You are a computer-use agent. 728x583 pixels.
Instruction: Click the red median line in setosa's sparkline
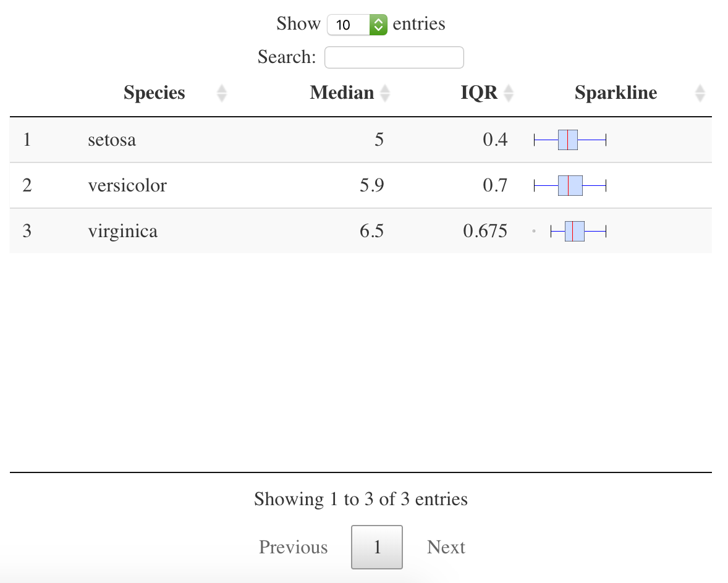point(567,140)
